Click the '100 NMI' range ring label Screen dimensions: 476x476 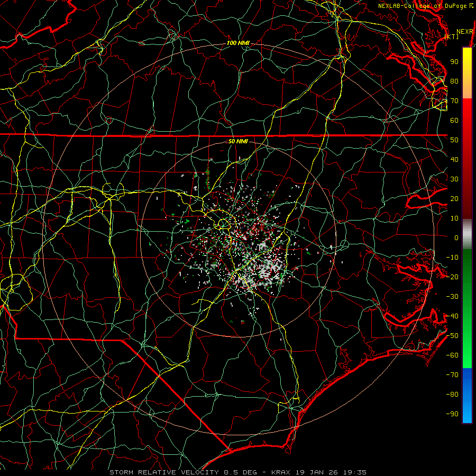238,43
